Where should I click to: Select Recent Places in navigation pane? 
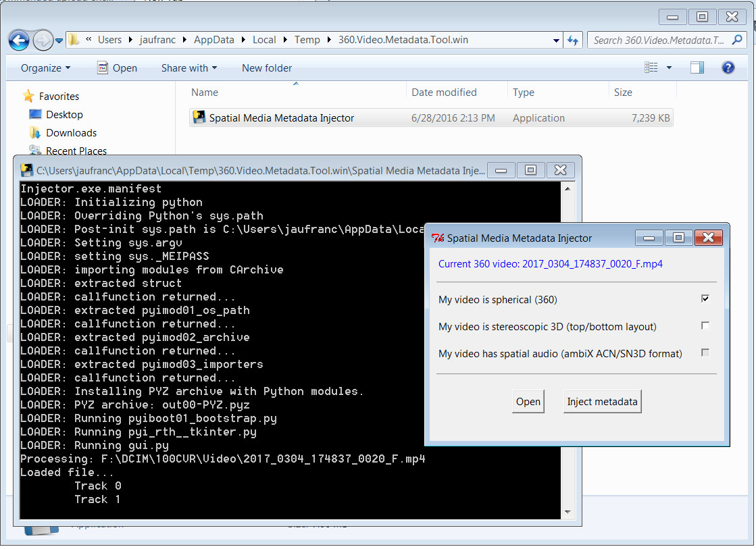68,151
